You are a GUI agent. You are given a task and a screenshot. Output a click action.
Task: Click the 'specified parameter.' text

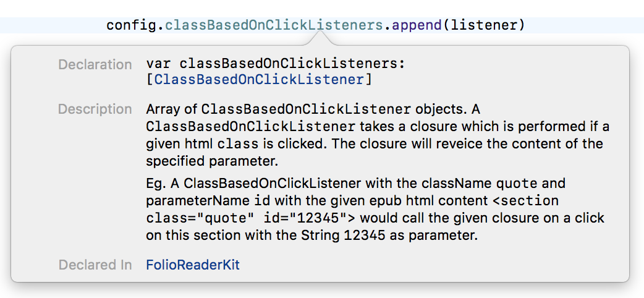[x=212, y=161]
